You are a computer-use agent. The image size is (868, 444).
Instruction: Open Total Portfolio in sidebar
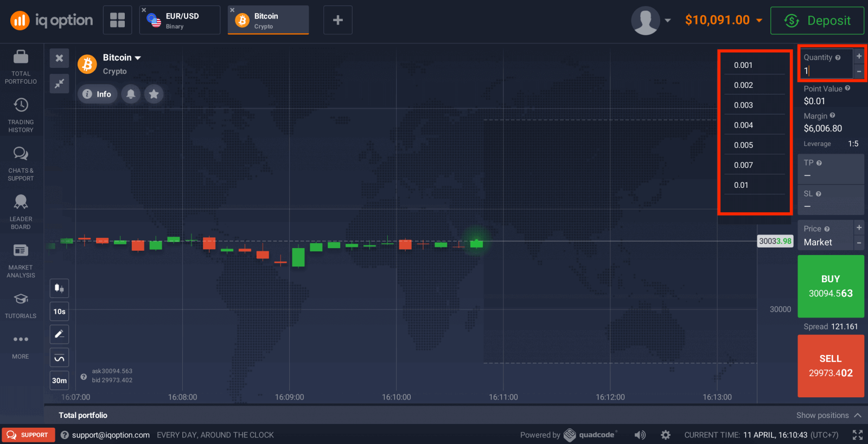click(21, 66)
